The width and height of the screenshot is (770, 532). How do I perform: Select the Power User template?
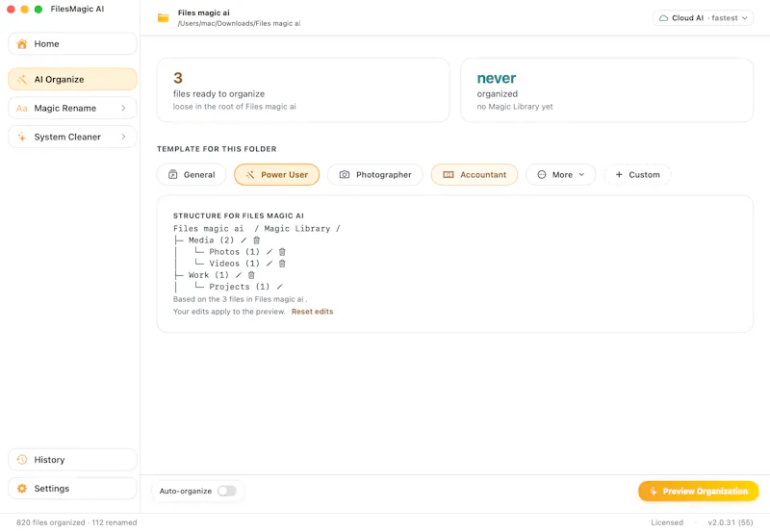pyautogui.click(x=276, y=175)
